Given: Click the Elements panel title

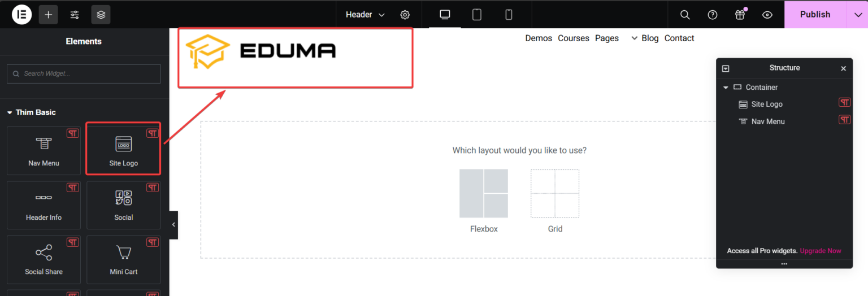Looking at the screenshot, I should (x=84, y=41).
